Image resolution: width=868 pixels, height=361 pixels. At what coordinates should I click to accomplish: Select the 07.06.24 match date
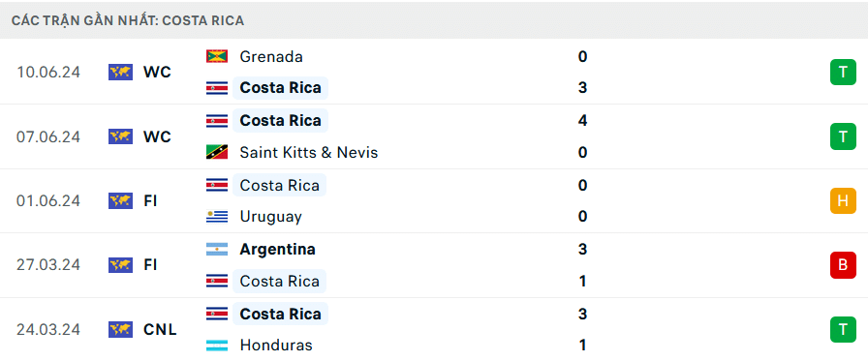pyautogui.click(x=48, y=136)
